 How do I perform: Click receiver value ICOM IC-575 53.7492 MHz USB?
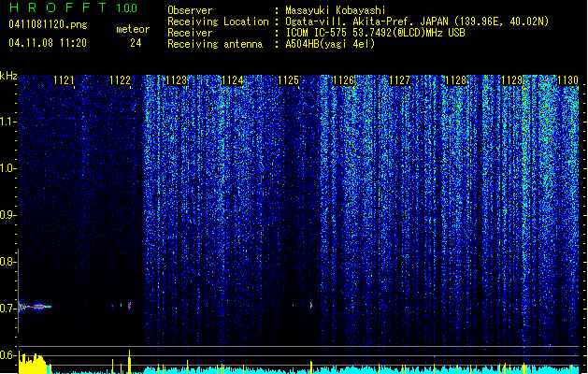coord(376,33)
